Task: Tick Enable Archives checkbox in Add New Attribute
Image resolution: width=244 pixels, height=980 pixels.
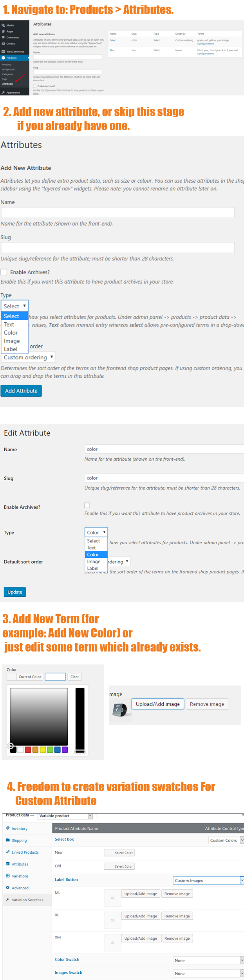Action: point(4,272)
